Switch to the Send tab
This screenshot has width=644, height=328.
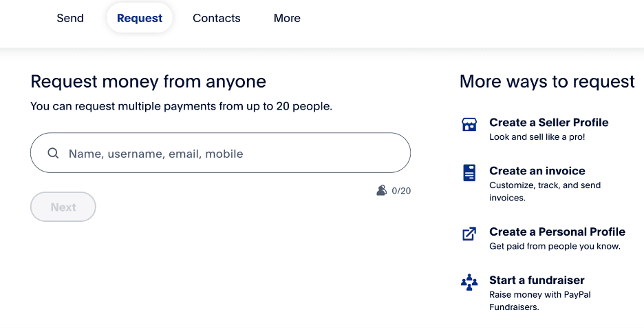[x=70, y=18]
